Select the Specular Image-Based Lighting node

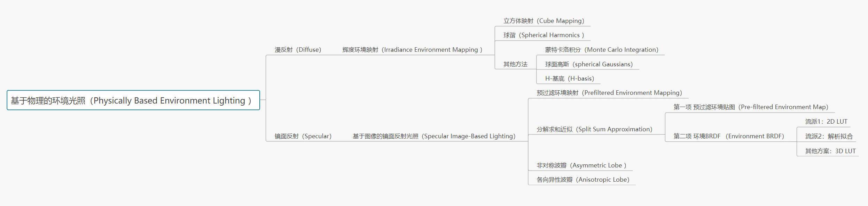pos(434,136)
